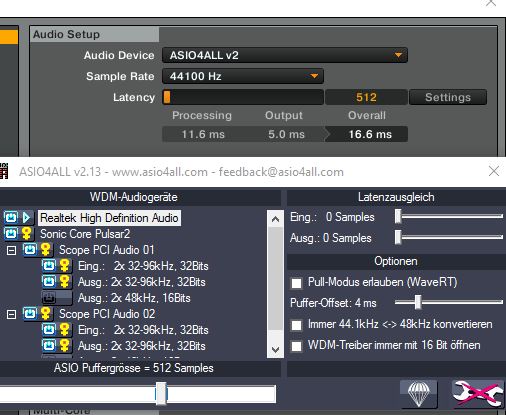Select Scope PCI Audio 02 entry
This screenshot has height=415, width=506.
(107, 314)
